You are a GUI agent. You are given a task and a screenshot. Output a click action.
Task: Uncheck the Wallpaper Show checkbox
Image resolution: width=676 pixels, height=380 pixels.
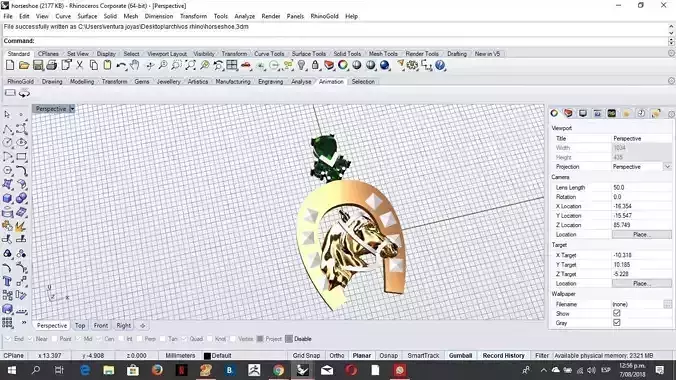pos(617,313)
